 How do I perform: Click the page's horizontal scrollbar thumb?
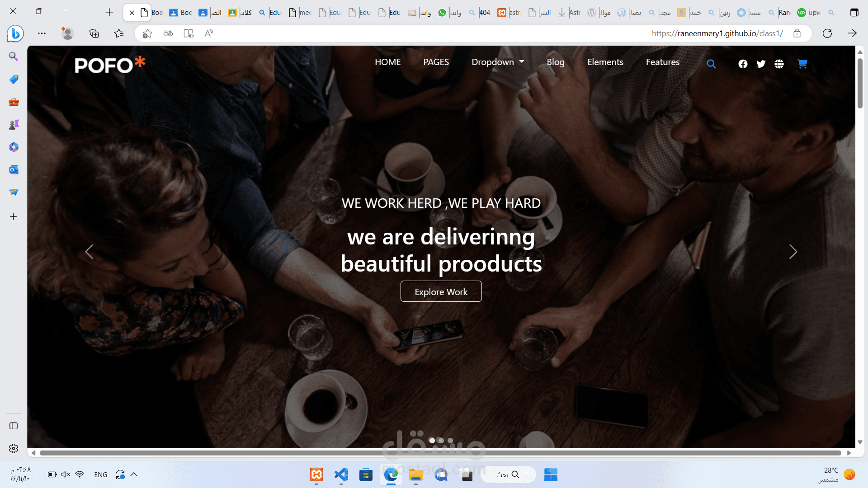tap(440, 453)
